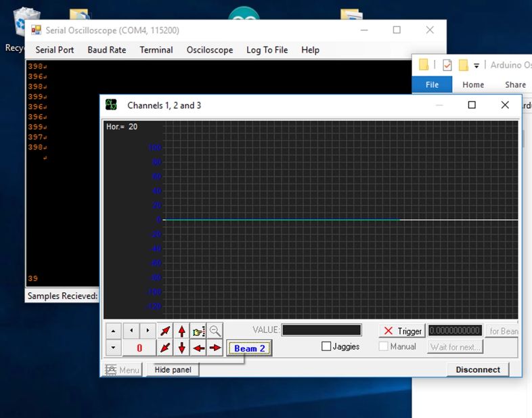
Task: Switch beam with the Beam 2 button
Action: pos(250,348)
